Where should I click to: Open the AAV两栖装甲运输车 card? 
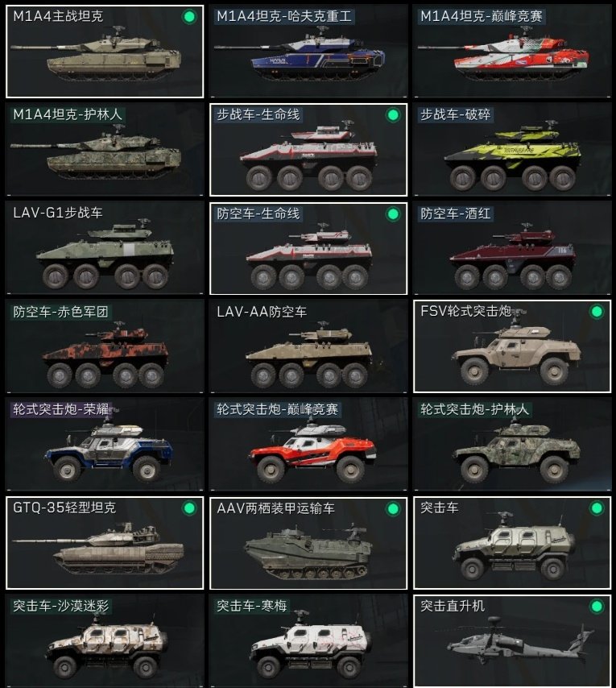tap(308, 543)
